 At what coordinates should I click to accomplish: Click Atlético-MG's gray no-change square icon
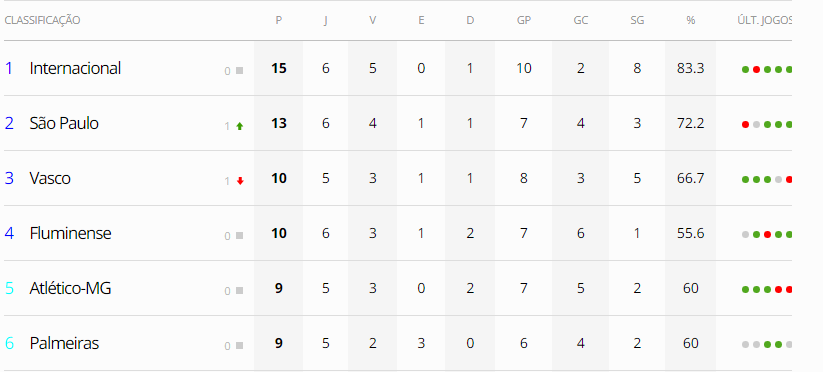coord(239,291)
